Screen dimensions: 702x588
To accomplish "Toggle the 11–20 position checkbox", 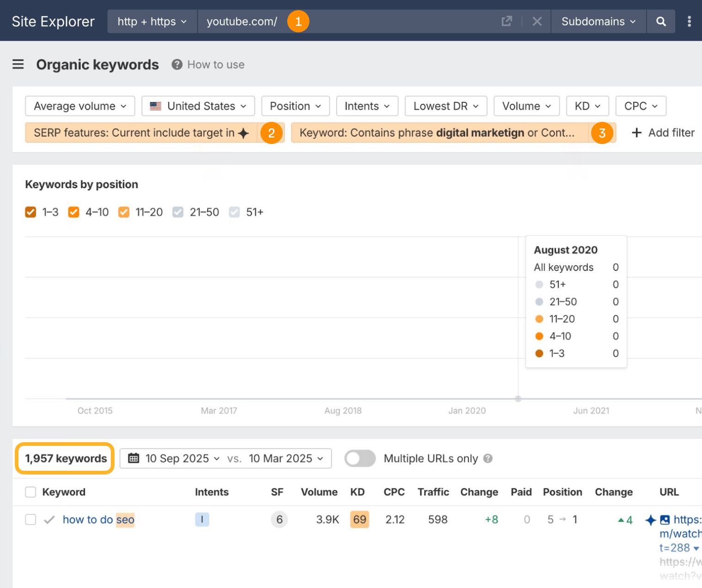I will tap(124, 212).
